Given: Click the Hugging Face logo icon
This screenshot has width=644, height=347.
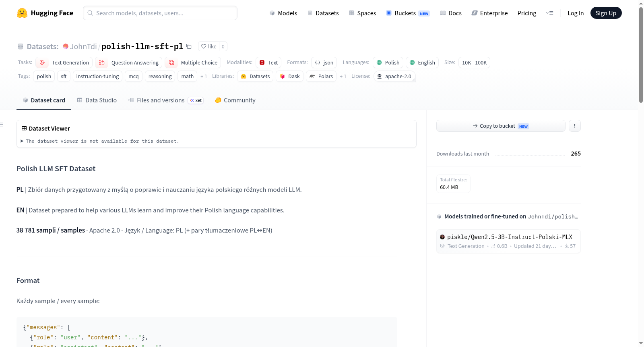Looking at the screenshot, I should 22,13.
